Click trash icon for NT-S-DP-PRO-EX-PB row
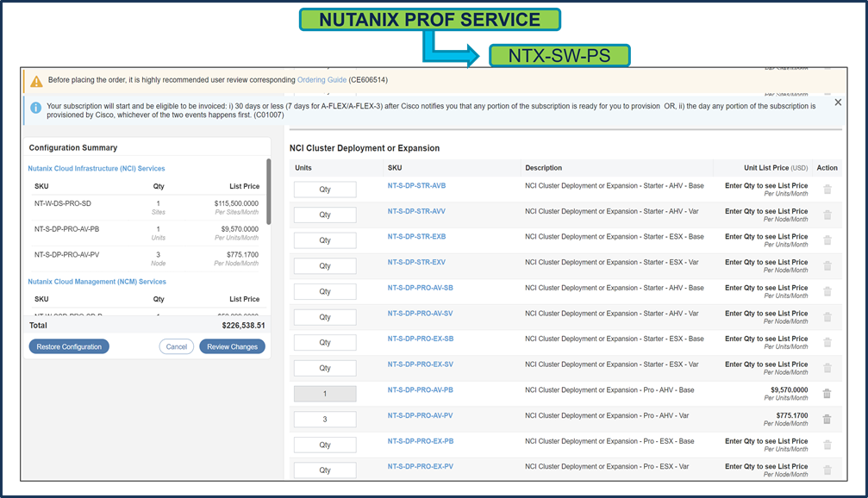 827,445
